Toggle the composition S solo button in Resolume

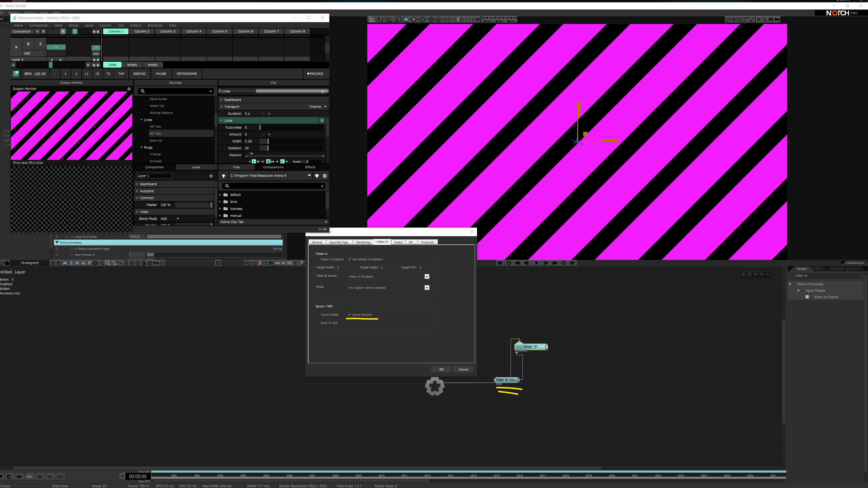point(75,31)
